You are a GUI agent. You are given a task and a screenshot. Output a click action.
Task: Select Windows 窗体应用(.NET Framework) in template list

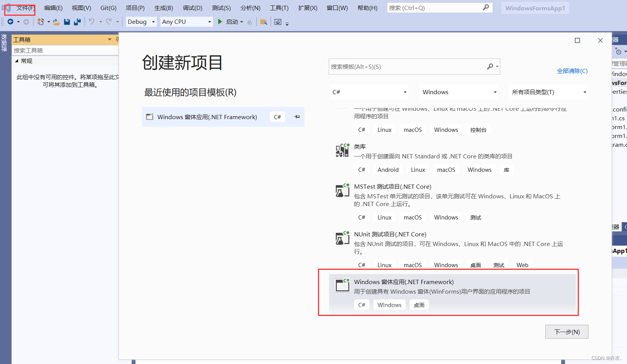coord(452,293)
